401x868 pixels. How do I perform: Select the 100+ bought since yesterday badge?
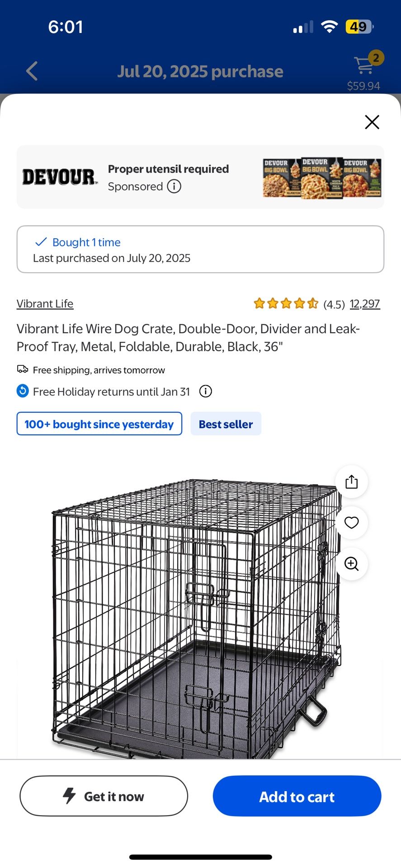[99, 424]
